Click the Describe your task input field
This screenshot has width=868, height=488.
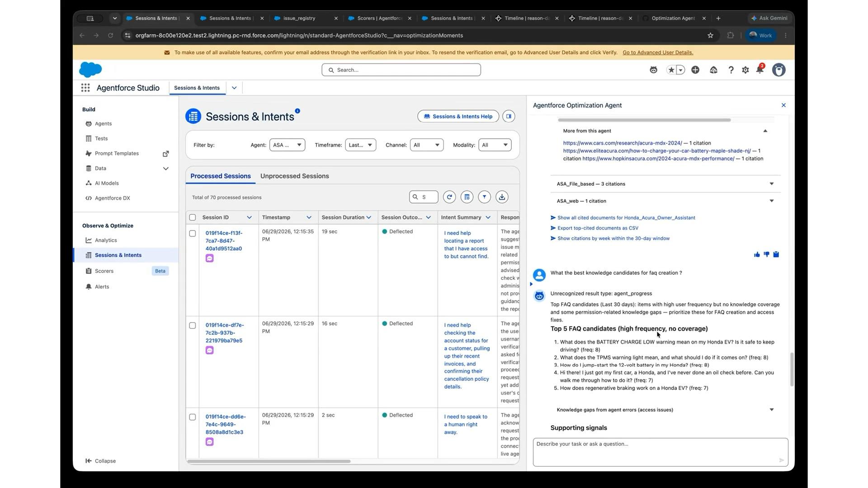(660, 452)
